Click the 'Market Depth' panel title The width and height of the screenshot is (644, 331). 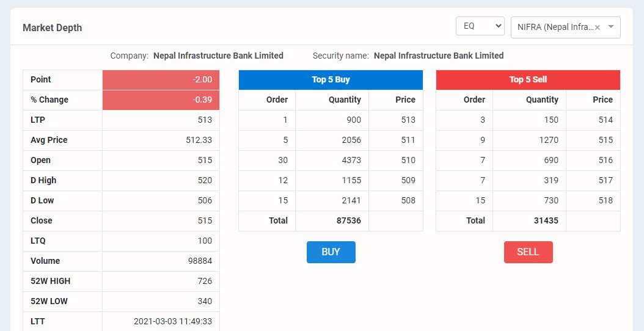point(52,28)
